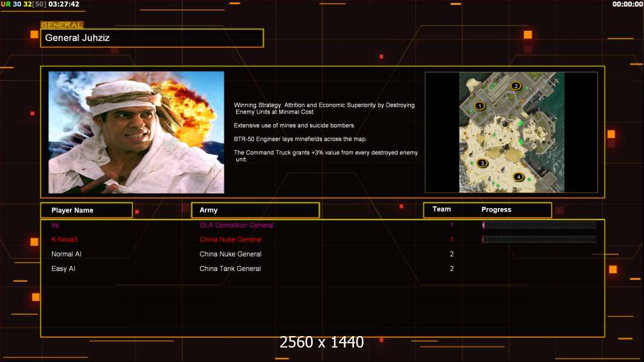
Task: Click start position marker 4 on map
Action: click(x=518, y=177)
